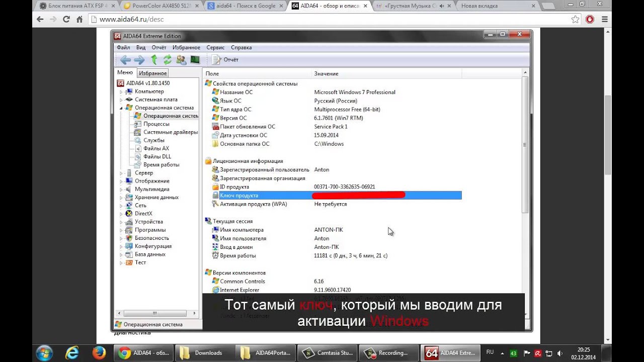Click the AIDA64Porta folder taskbar button
The width and height of the screenshot is (644, 362).
(266, 353)
